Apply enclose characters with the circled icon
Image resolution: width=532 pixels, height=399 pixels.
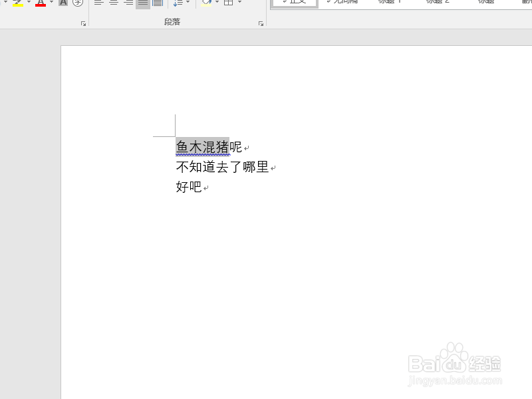[x=78, y=3]
